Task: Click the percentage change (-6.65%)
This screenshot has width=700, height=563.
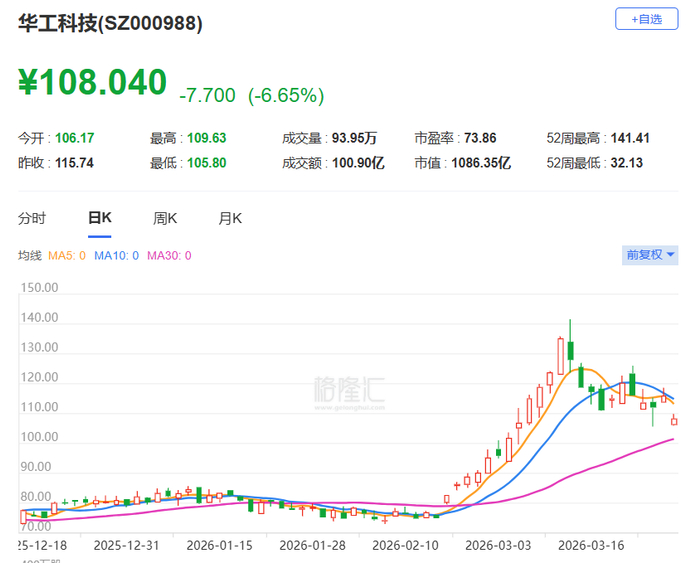Action: (x=286, y=95)
